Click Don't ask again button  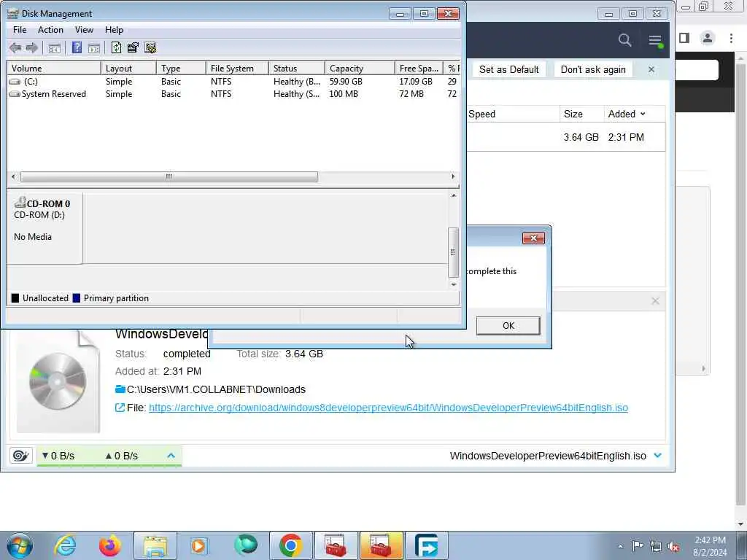pos(592,69)
